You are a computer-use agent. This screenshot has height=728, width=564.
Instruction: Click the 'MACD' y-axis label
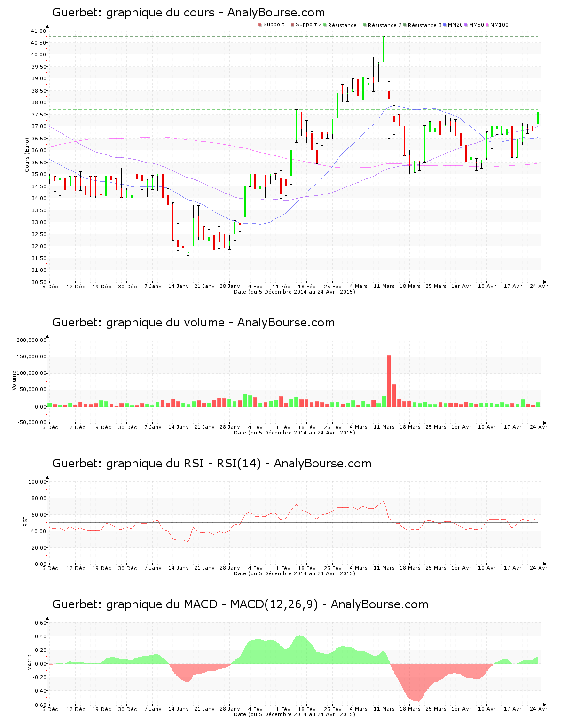[x=30, y=662]
